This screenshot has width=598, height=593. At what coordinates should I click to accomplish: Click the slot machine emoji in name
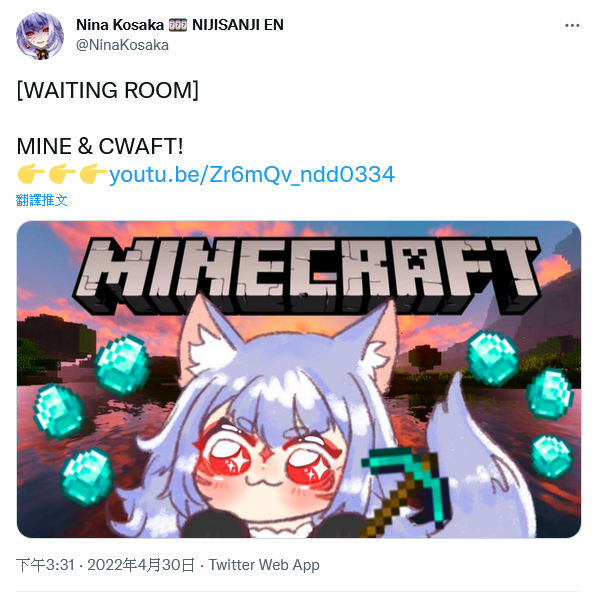pos(178,25)
